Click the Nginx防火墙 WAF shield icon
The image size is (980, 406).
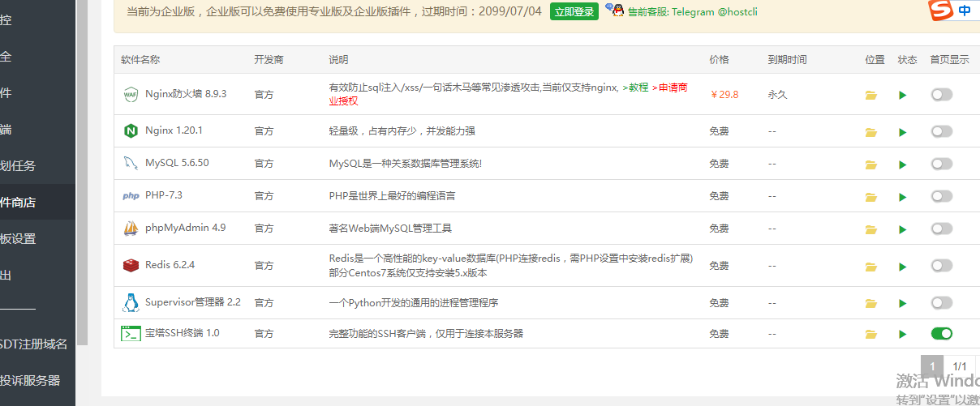point(131,94)
